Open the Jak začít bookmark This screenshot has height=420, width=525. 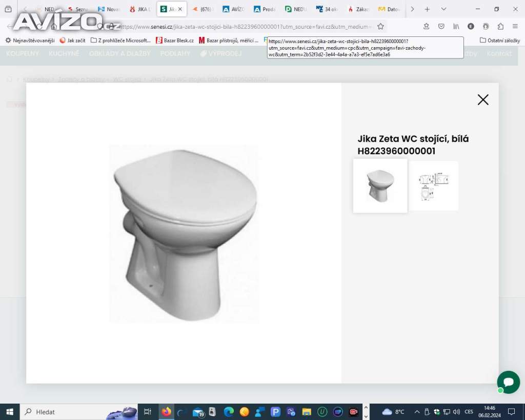pyautogui.click(x=72, y=40)
